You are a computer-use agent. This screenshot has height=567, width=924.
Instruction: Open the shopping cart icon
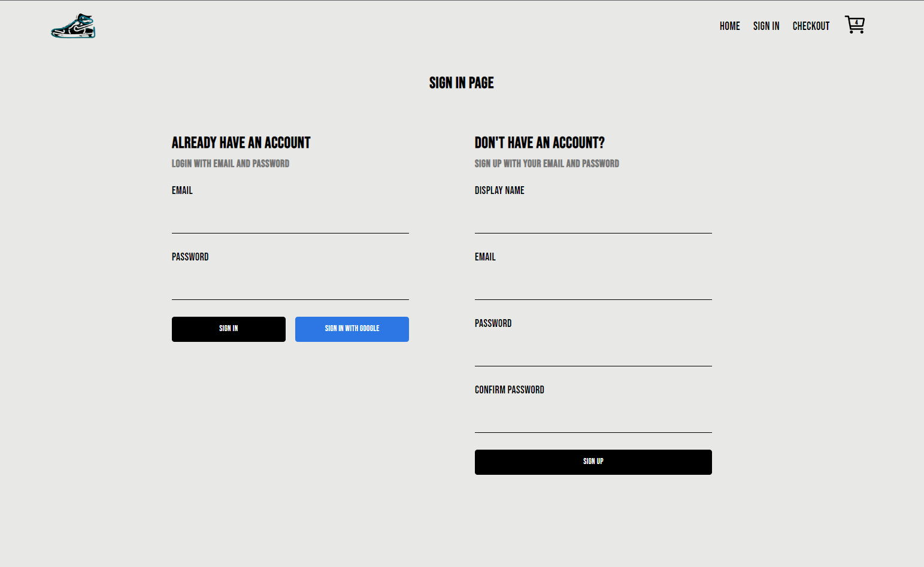click(855, 25)
